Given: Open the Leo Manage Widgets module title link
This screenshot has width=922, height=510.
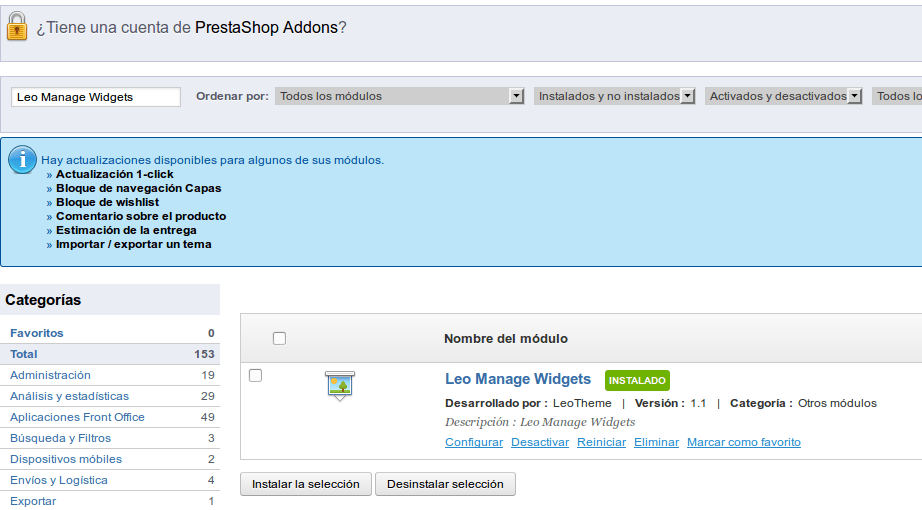Looking at the screenshot, I should 517,379.
